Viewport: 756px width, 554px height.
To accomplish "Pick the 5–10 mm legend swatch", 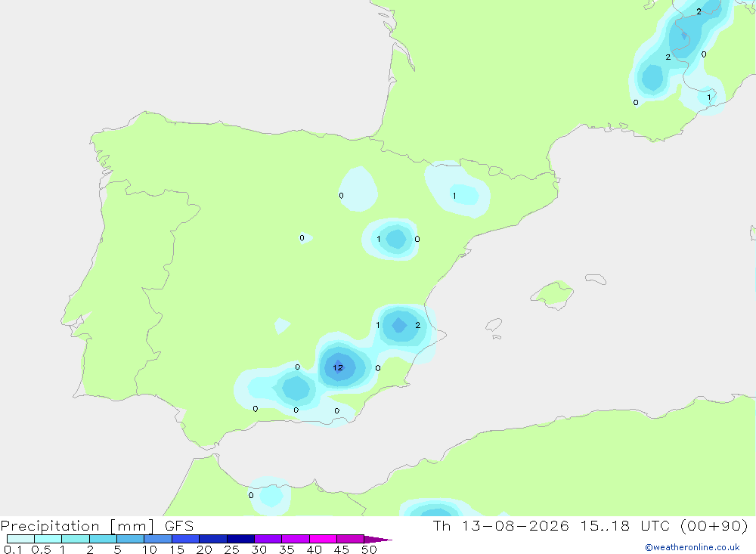I will point(131,539).
